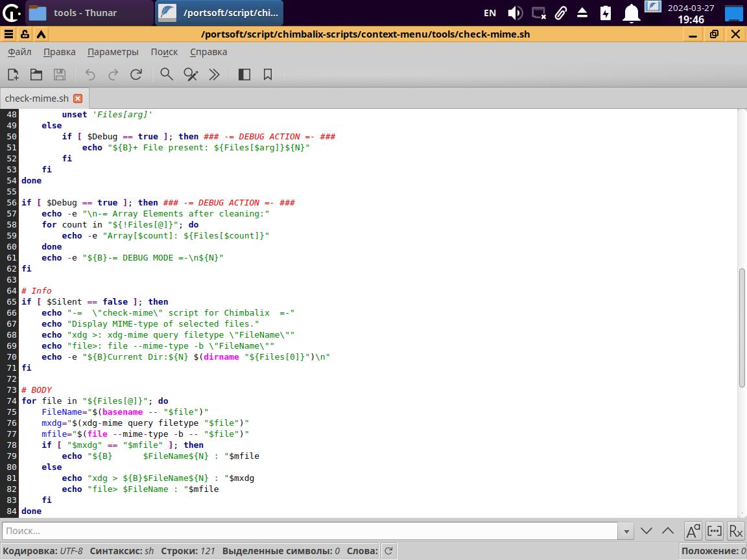Find previous match with up chevron
Image resolution: width=747 pixels, height=560 pixels.
coord(668,531)
